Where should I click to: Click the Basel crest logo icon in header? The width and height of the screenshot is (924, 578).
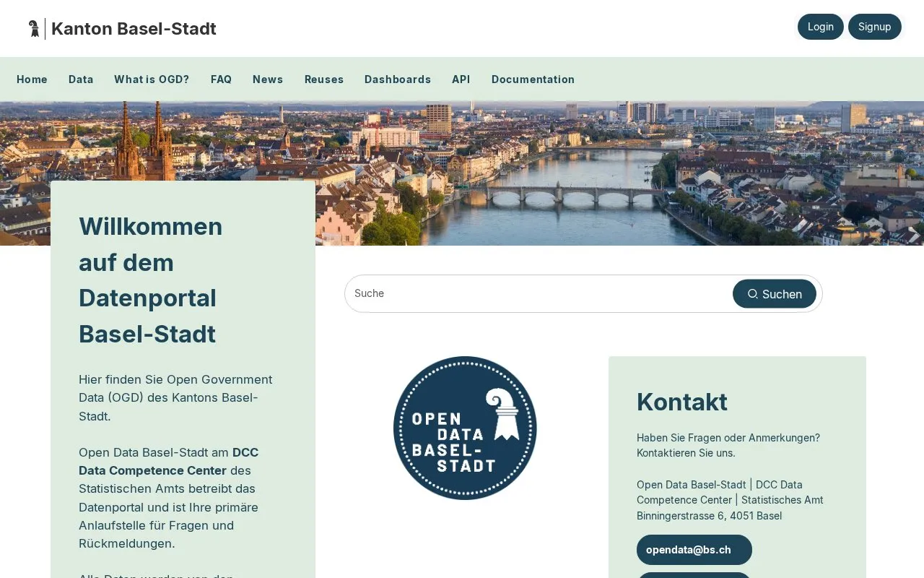pyautogui.click(x=34, y=29)
